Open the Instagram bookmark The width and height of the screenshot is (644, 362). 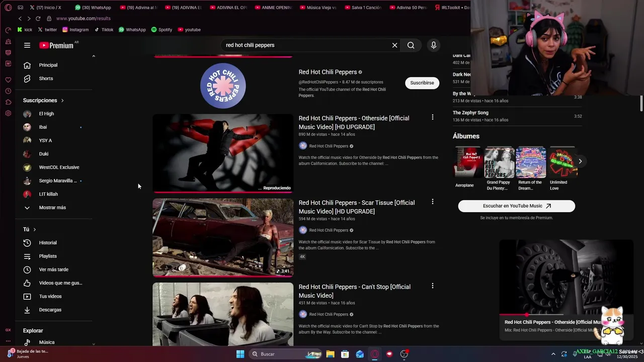75,30
